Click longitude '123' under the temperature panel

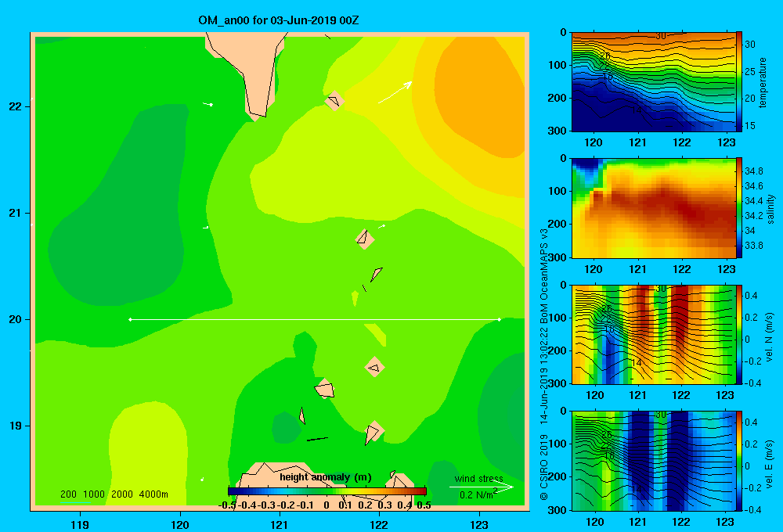click(x=726, y=142)
